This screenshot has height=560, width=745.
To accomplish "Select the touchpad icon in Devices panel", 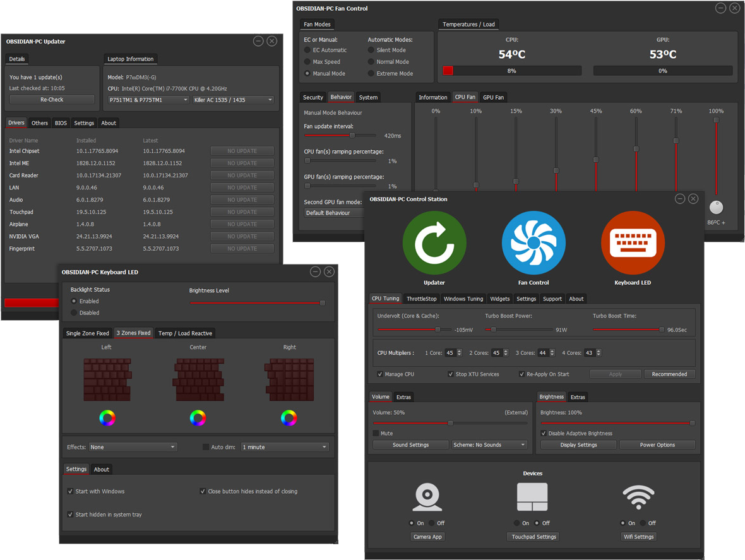I will pos(532,497).
